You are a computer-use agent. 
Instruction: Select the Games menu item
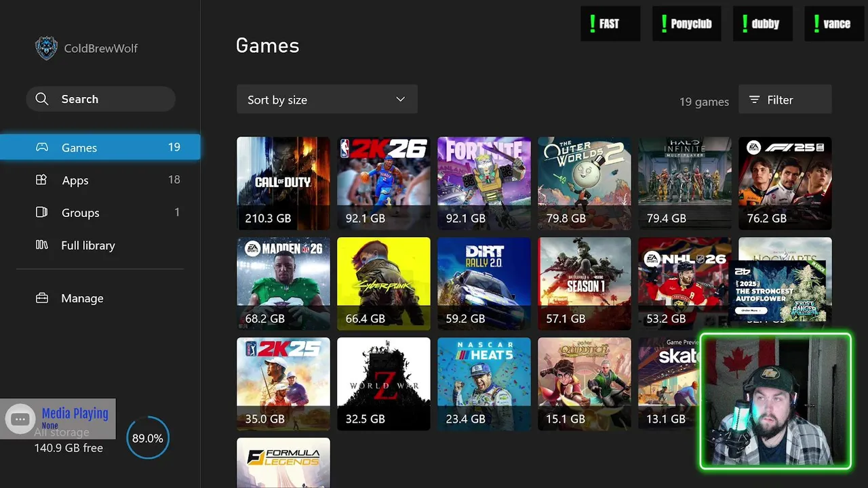[100, 147]
